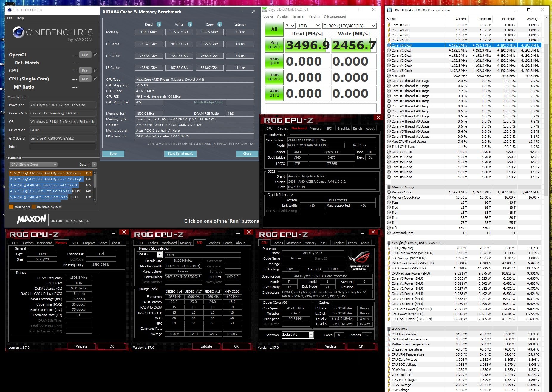Image resolution: width=552 pixels, height=392 pixels.
Task: Toggle the CPU (Single Core) checkbox in Cinebench
Action: (95, 79)
